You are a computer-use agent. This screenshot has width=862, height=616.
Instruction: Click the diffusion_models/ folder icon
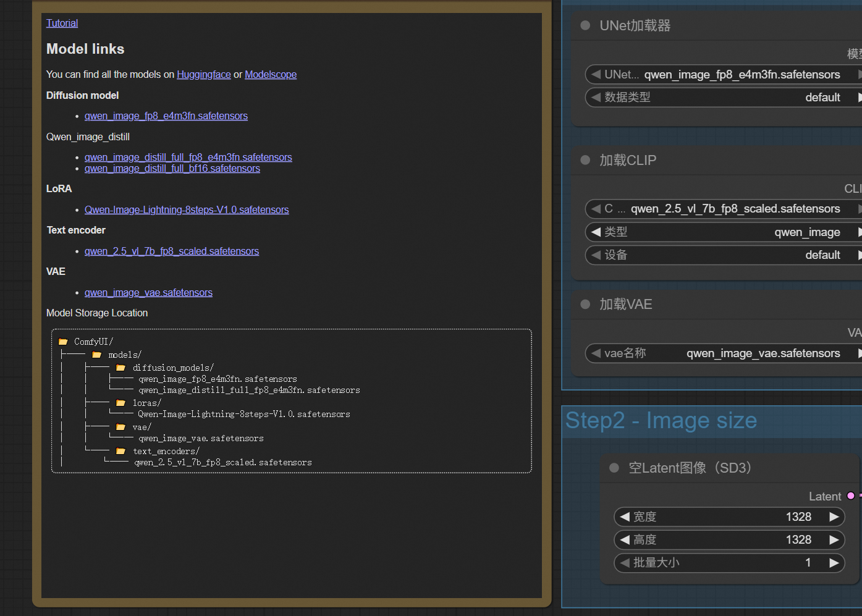[x=121, y=368]
